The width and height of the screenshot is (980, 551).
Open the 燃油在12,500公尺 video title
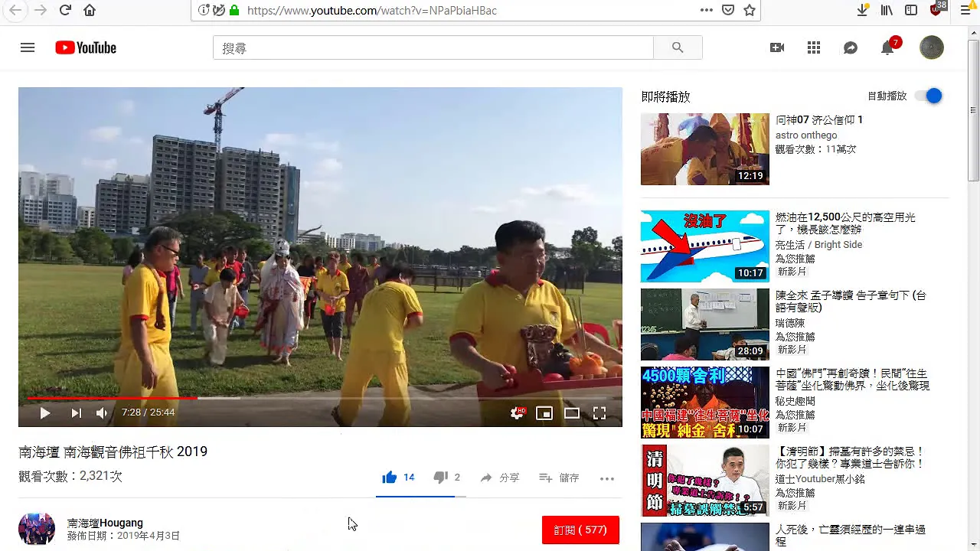click(x=845, y=223)
